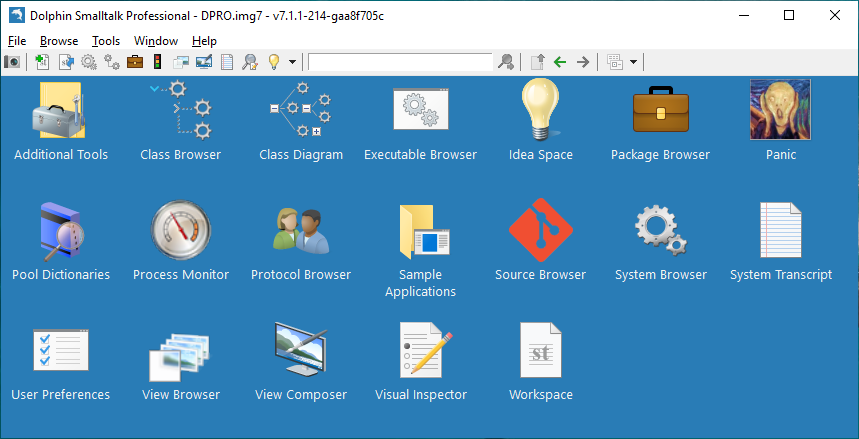The width and height of the screenshot is (859, 439).
Task: Open the Tools menu
Action: (106, 41)
